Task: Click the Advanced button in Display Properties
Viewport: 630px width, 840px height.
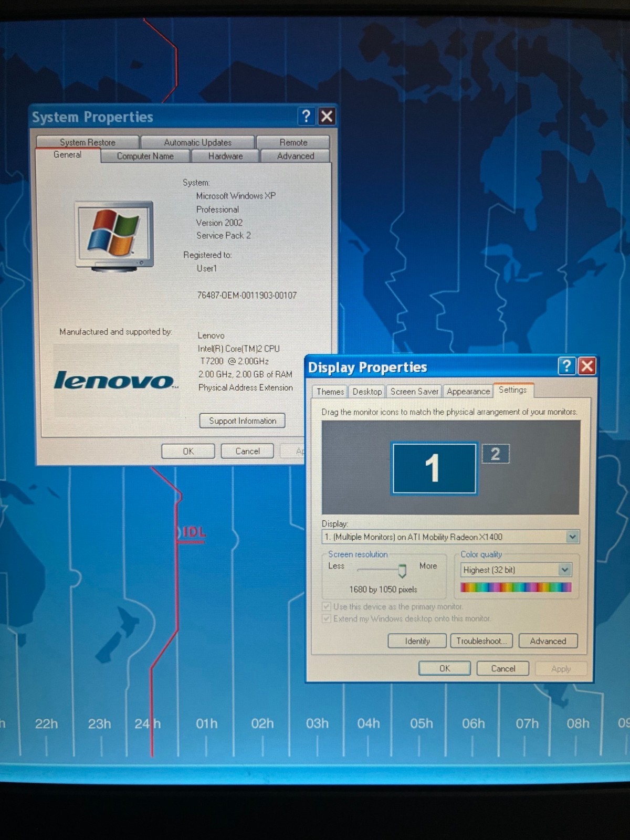Action: tap(548, 641)
